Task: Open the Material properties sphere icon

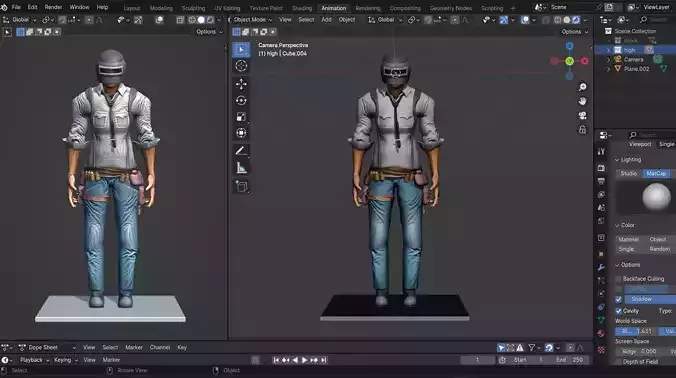Action: (x=601, y=334)
